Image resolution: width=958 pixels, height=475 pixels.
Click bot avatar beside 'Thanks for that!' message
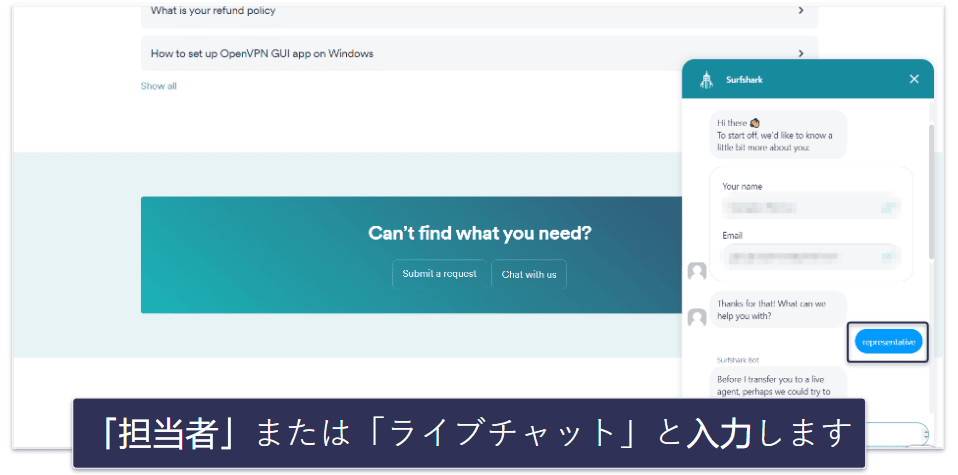click(x=697, y=317)
